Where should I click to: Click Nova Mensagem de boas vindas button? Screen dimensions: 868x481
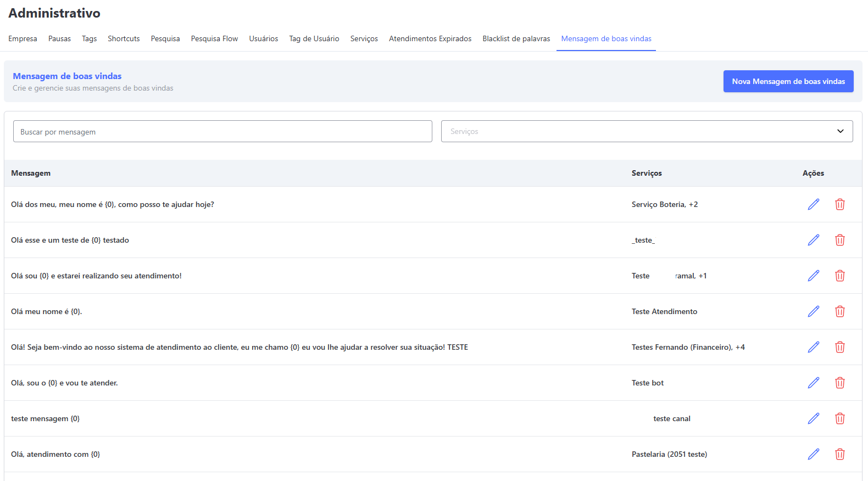(788, 81)
